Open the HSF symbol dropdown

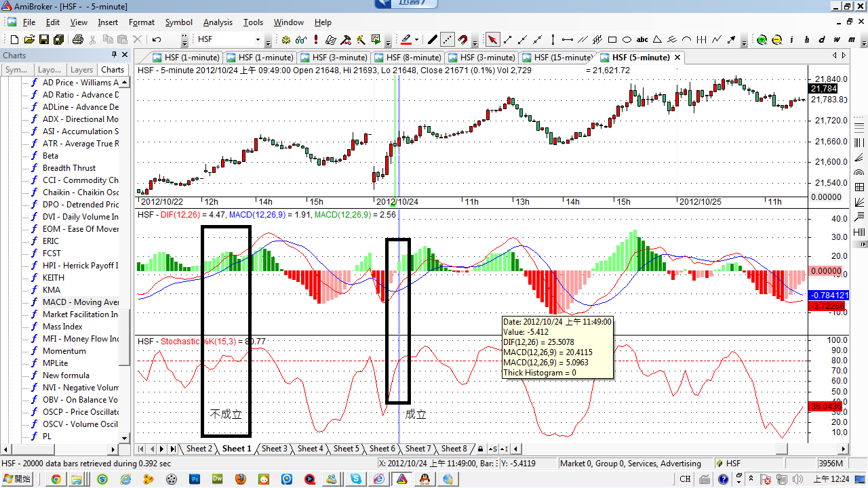[x=258, y=39]
